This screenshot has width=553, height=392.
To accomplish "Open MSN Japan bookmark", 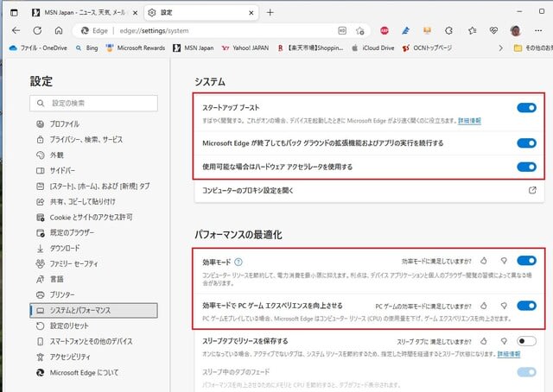I will (x=194, y=48).
